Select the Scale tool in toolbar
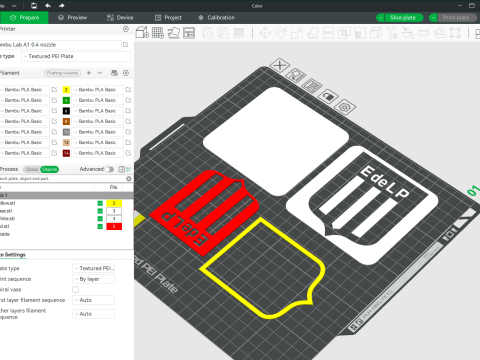The image size is (480, 360). point(297,33)
